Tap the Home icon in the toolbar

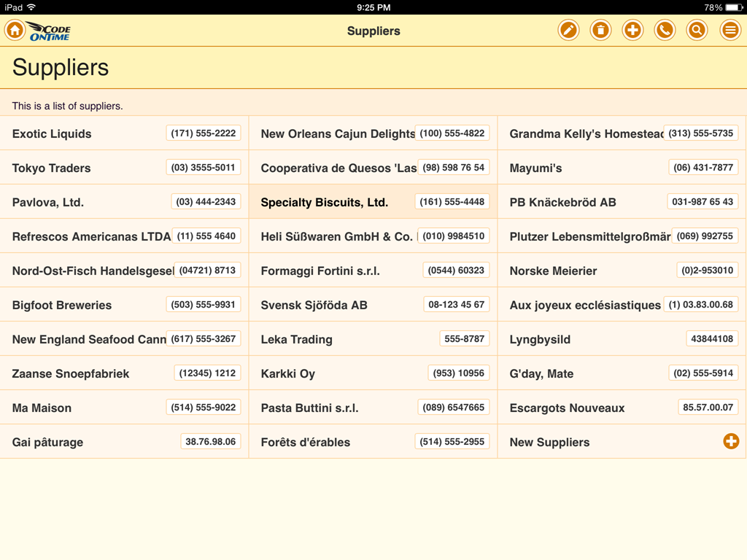click(x=15, y=31)
